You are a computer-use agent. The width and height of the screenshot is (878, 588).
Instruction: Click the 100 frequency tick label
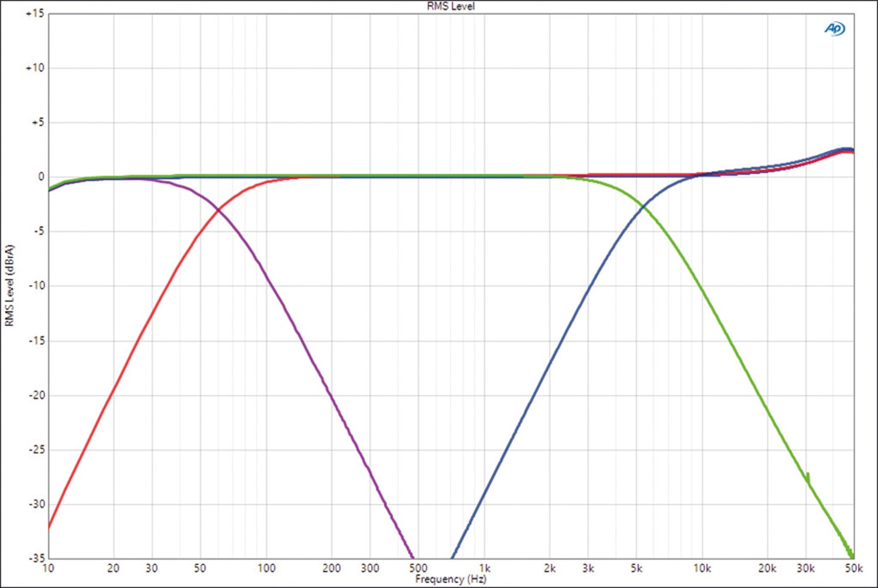point(266,568)
